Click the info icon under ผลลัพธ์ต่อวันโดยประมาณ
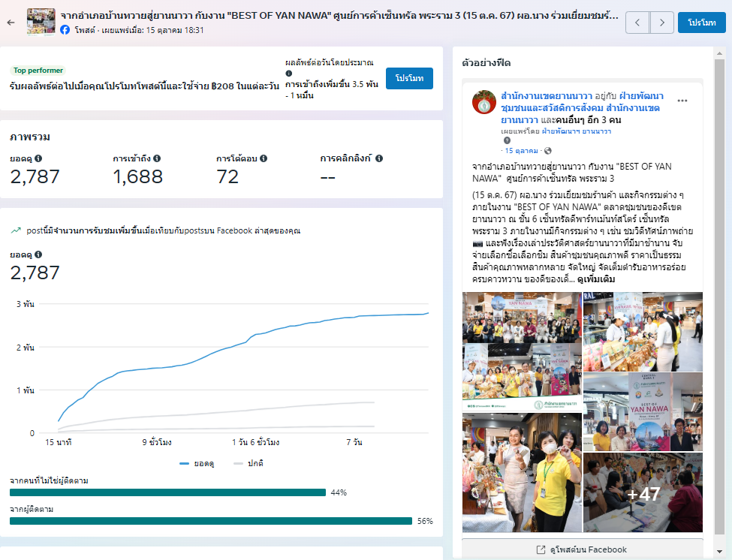Viewport: 732px width, 560px height. point(289,74)
